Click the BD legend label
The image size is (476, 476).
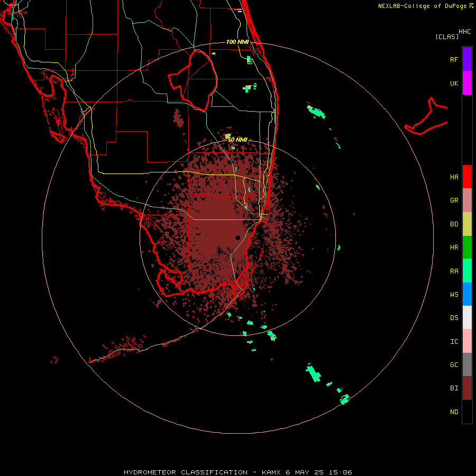click(454, 224)
